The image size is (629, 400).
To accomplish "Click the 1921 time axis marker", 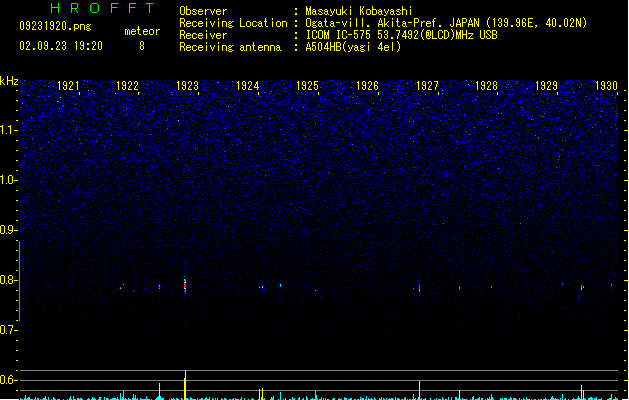I will [x=68, y=86].
